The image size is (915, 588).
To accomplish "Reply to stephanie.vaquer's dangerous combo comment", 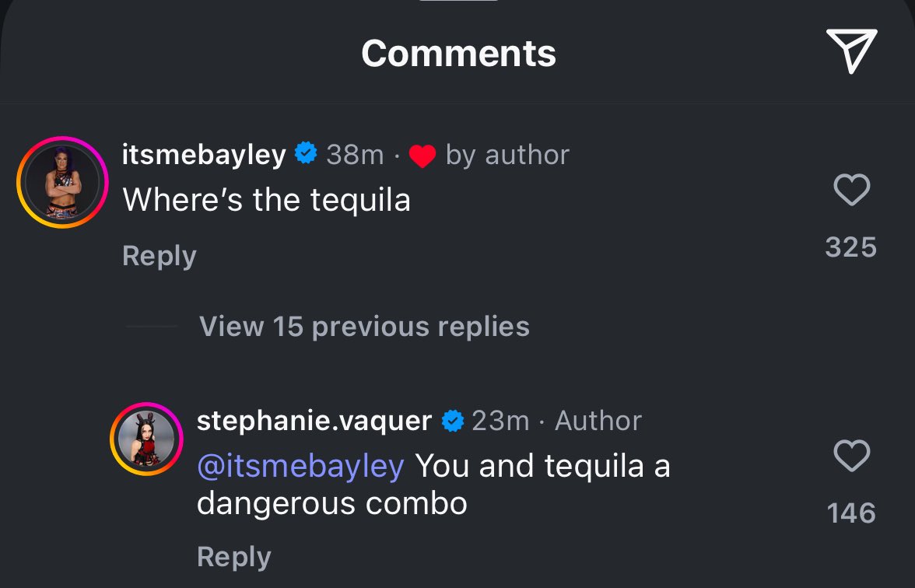I will [233, 557].
